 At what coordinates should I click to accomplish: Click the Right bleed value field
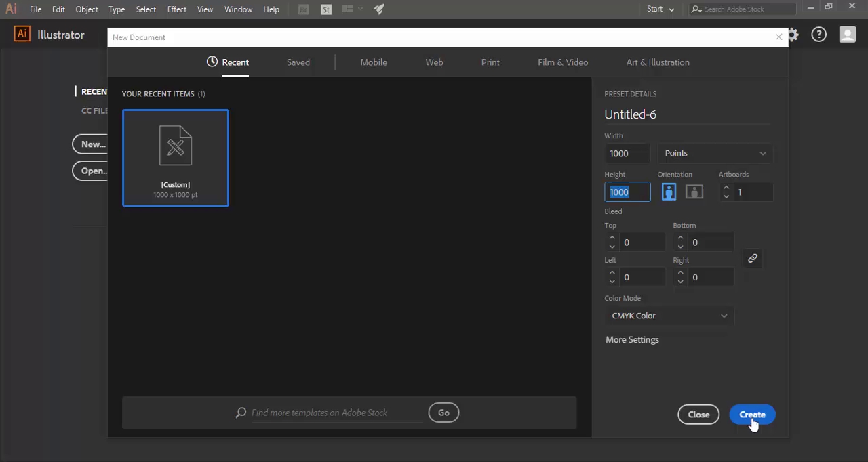coord(711,278)
